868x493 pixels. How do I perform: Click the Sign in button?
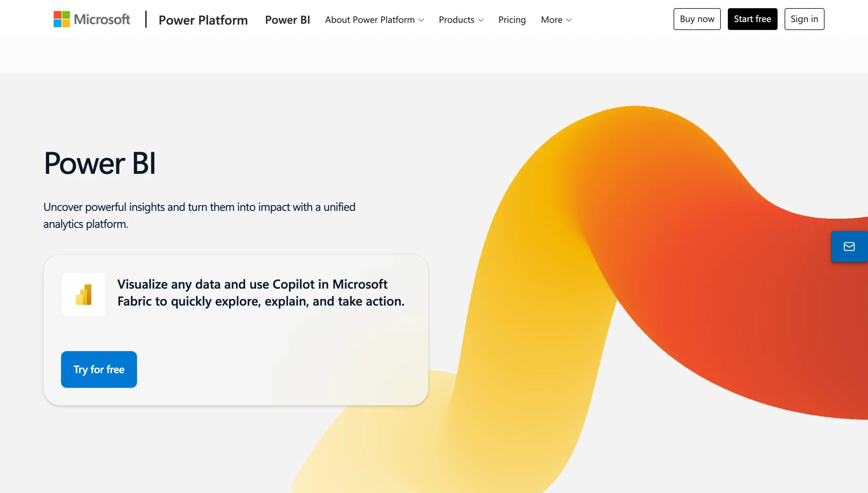point(804,19)
